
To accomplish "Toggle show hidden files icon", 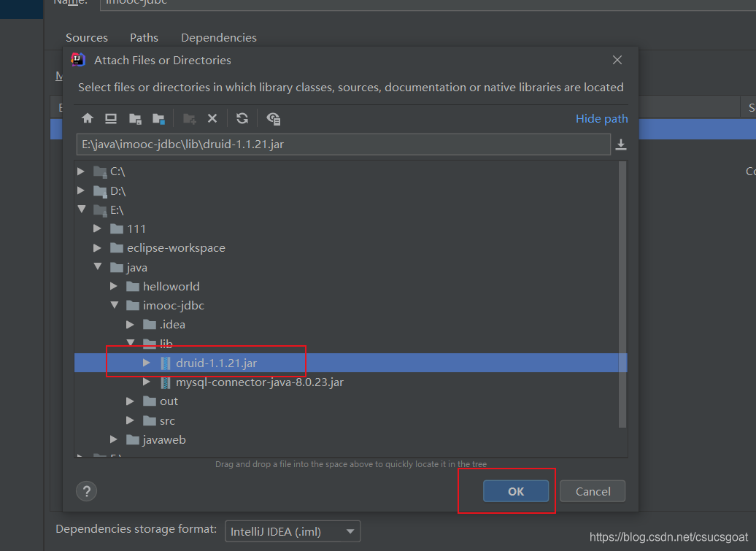I will pos(274,118).
